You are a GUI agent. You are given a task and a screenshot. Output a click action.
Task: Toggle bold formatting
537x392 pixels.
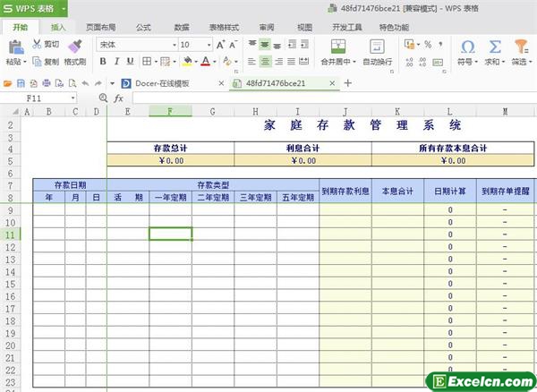click(x=103, y=62)
